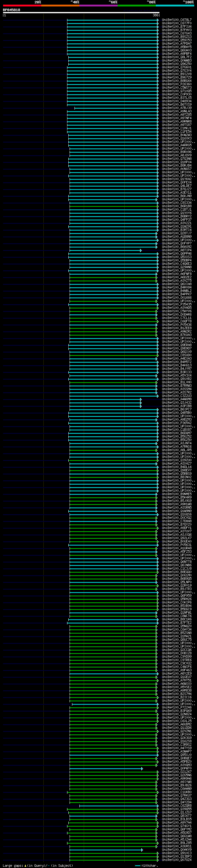This screenshot has width=197, height=868.
Task: Open hit UniRef100_C0P930
Action: pyautogui.click(x=177, y=94)
